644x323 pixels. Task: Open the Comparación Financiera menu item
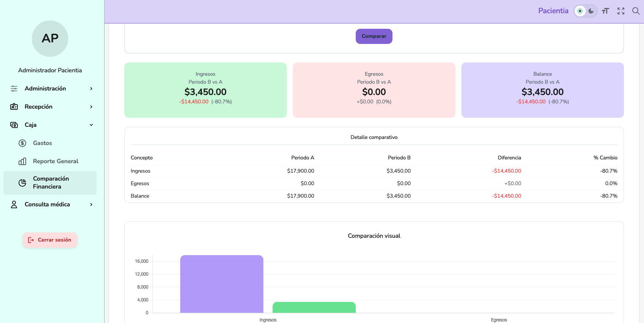coord(50,183)
